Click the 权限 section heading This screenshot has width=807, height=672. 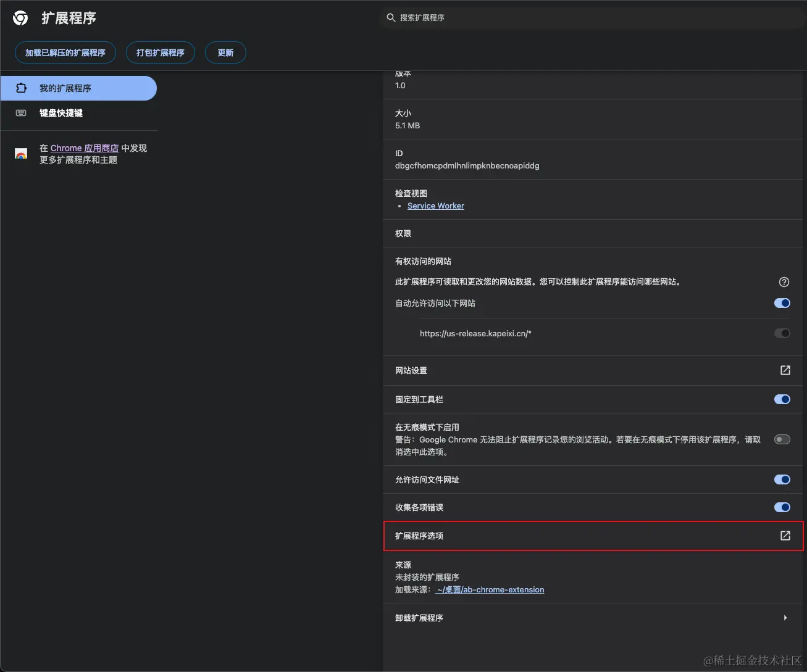403,233
